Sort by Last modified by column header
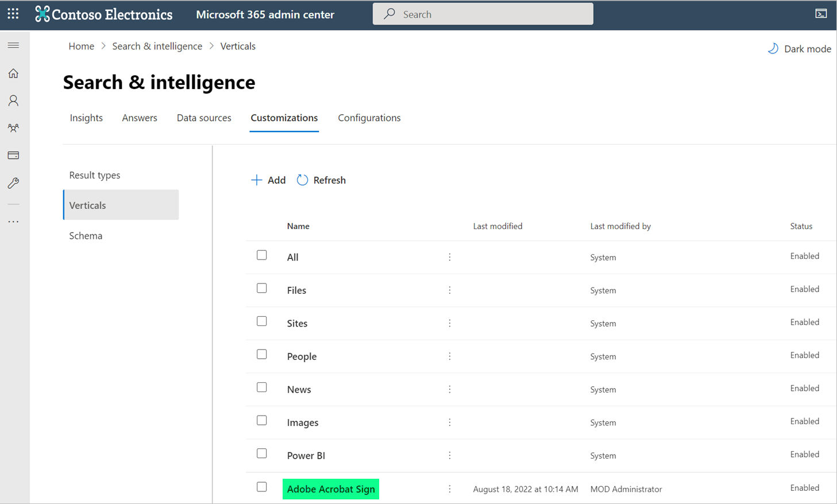Screen dimensions: 837x504 click(x=620, y=226)
